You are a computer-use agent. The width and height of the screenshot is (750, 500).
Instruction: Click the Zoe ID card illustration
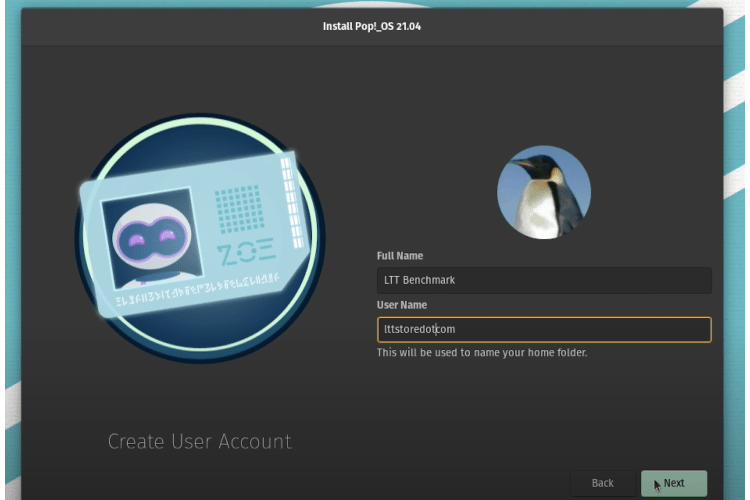point(199,238)
